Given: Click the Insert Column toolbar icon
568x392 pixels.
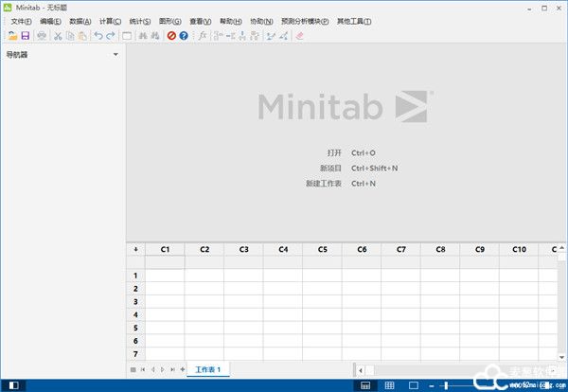Looking at the screenshot, I should click(x=242, y=35).
